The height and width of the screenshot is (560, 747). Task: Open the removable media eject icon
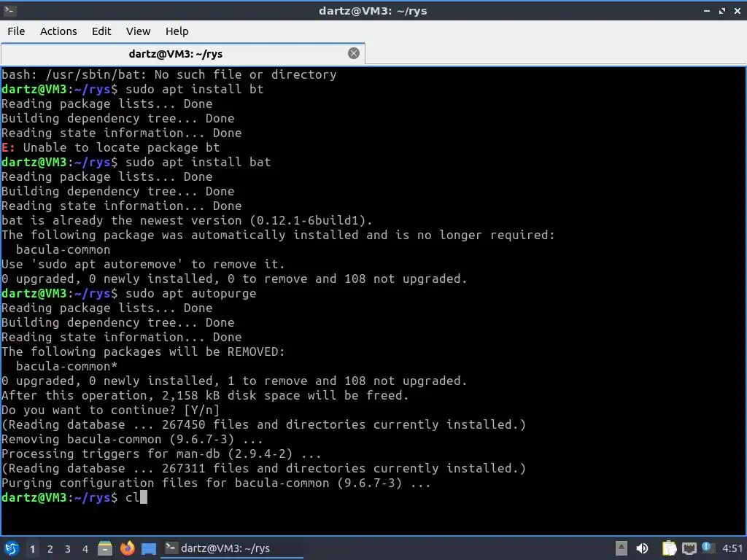(x=622, y=548)
